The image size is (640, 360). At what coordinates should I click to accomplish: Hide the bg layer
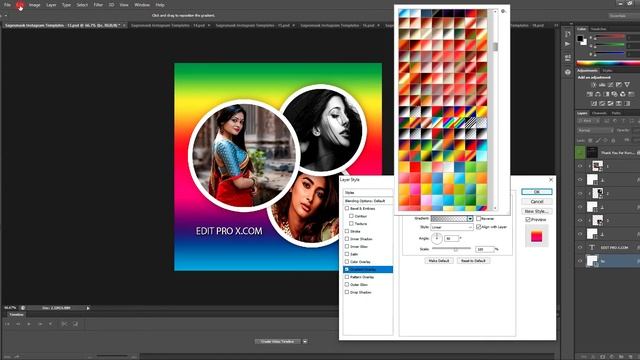[x=580, y=261]
